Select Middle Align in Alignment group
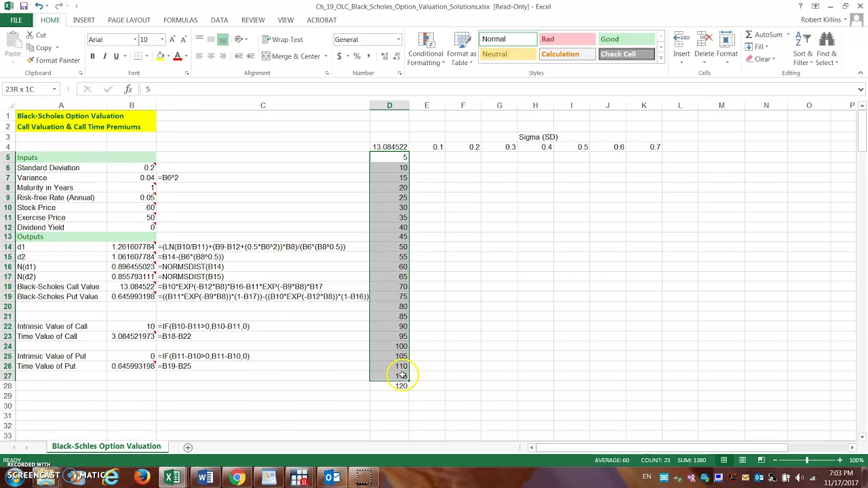Screen dimensions: 868x488 click(x=211, y=39)
